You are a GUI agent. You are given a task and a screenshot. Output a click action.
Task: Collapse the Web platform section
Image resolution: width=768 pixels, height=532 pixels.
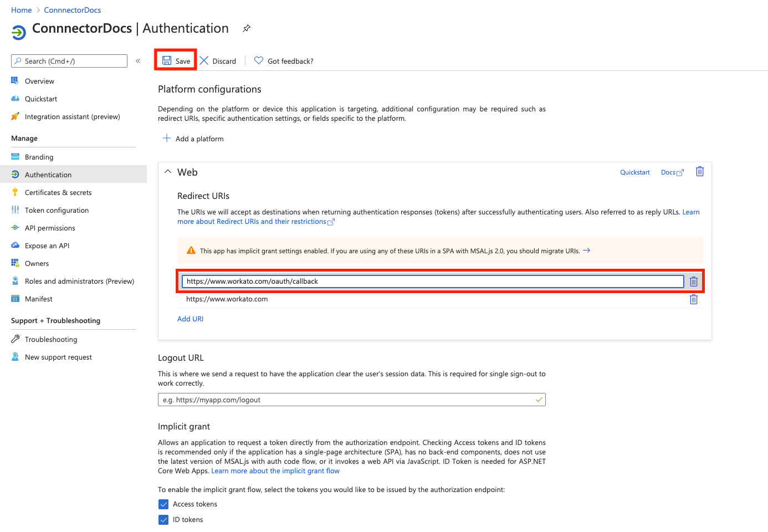168,172
